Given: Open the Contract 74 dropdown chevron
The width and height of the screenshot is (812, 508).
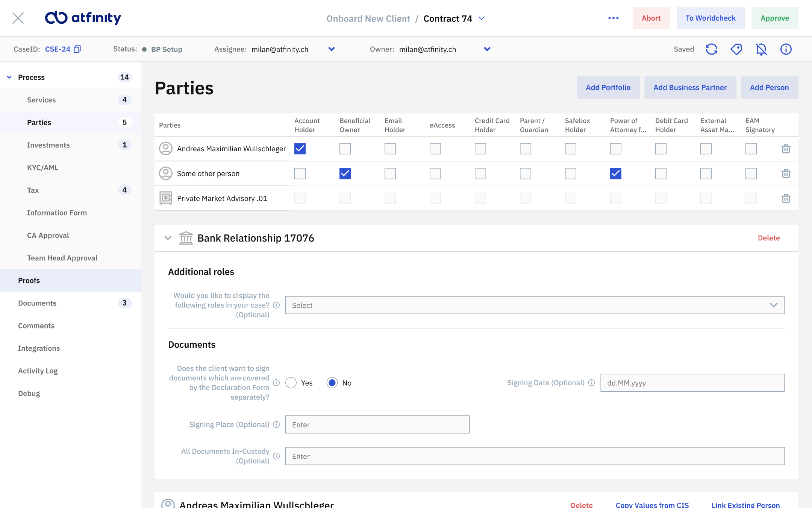Looking at the screenshot, I should pyautogui.click(x=482, y=18).
